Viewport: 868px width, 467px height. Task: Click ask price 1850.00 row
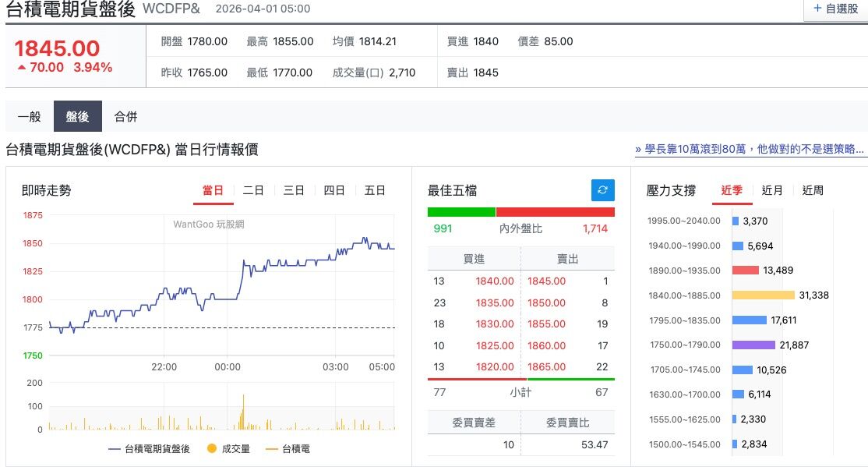546,303
